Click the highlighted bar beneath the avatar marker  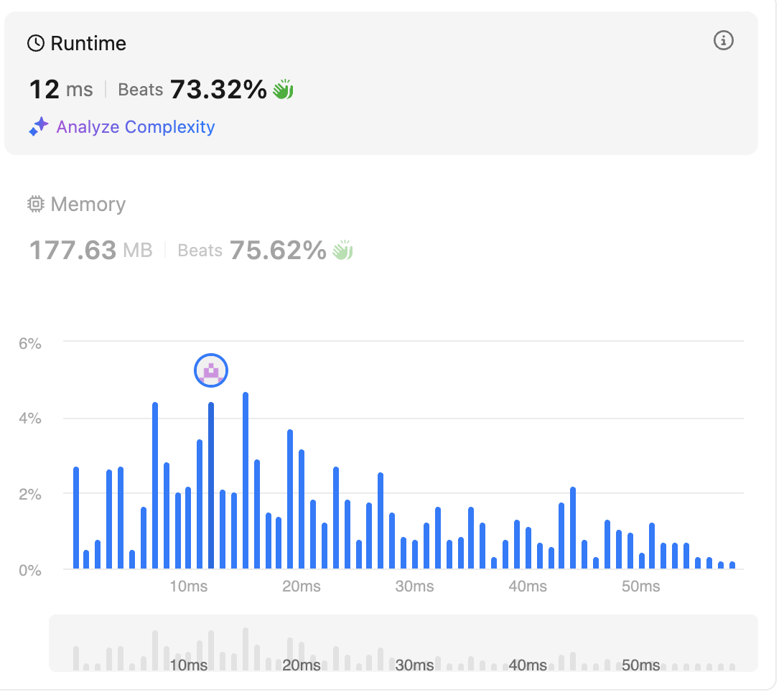point(211,486)
